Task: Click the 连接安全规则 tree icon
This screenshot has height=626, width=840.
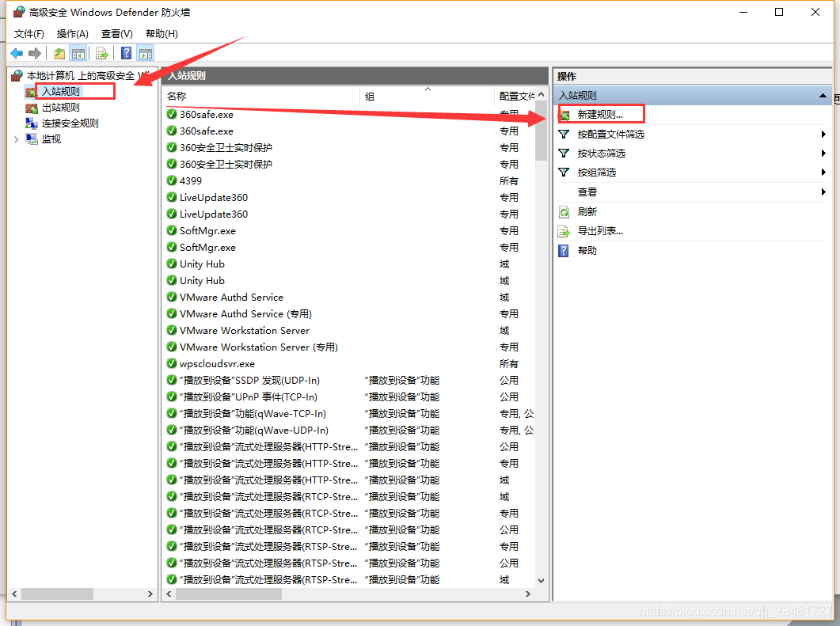Action: point(32,123)
